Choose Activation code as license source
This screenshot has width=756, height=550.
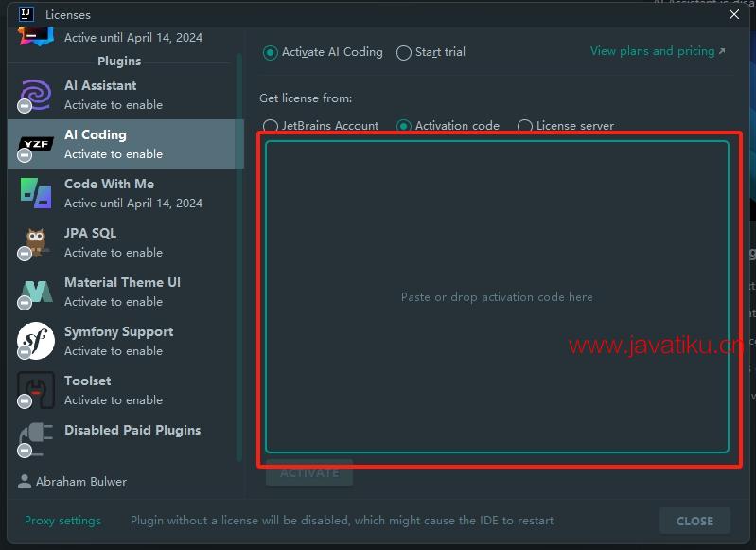(x=404, y=126)
